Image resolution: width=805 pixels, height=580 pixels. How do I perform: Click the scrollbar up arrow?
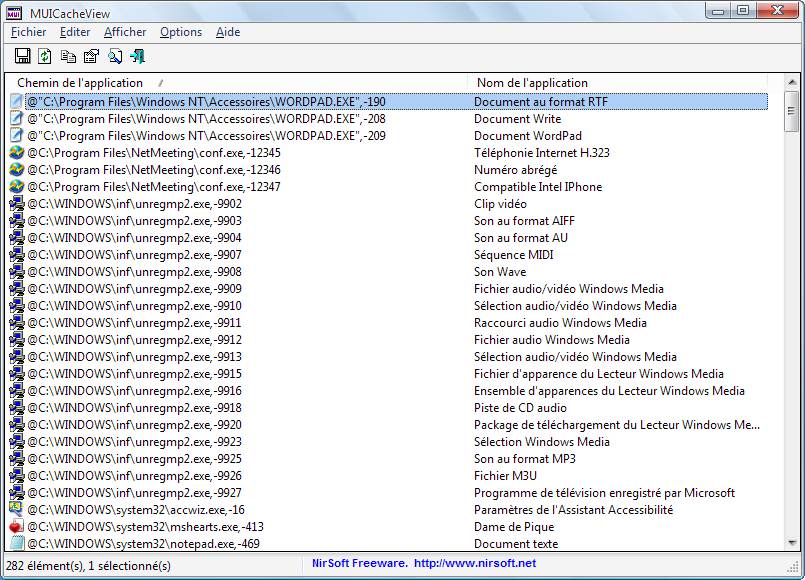click(792, 82)
